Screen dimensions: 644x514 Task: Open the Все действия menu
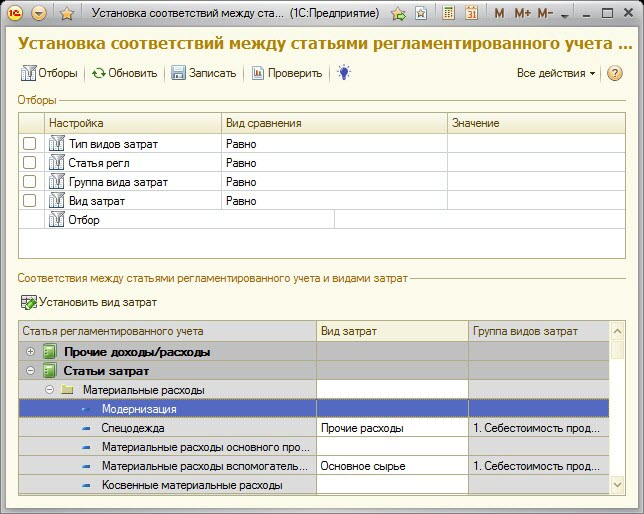(x=555, y=73)
